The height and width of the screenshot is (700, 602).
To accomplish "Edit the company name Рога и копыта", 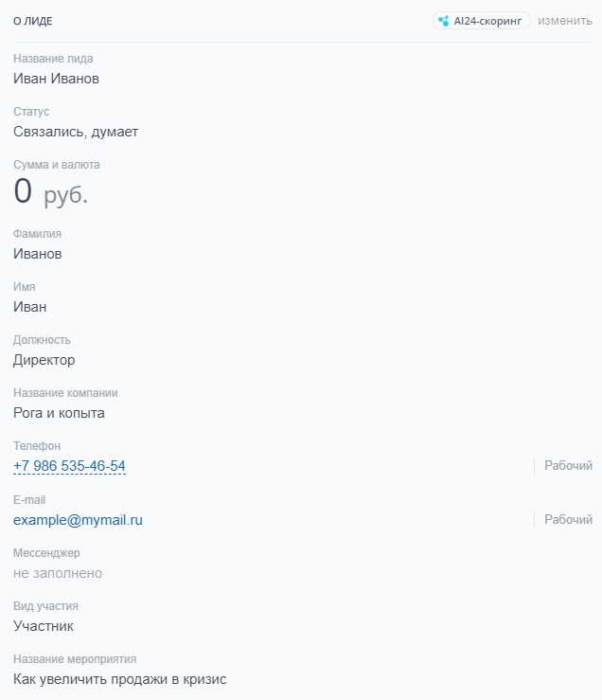I will pyautogui.click(x=59, y=413).
